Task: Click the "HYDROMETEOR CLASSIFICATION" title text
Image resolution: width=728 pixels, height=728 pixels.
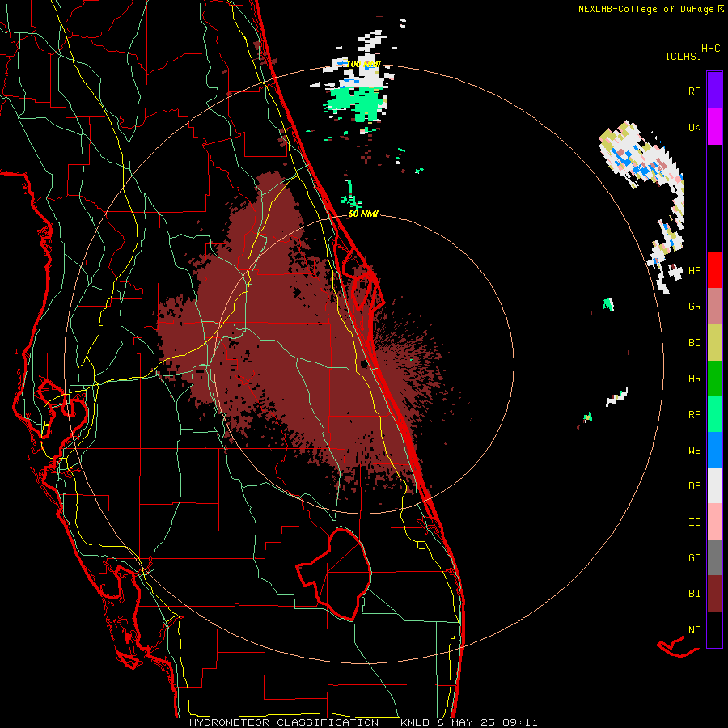Action: 284,722
